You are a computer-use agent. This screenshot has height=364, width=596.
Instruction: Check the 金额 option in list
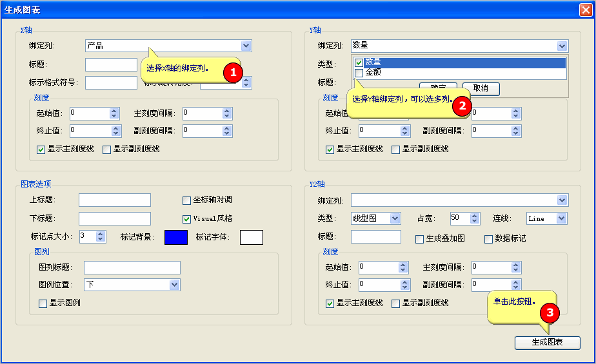[x=359, y=73]
